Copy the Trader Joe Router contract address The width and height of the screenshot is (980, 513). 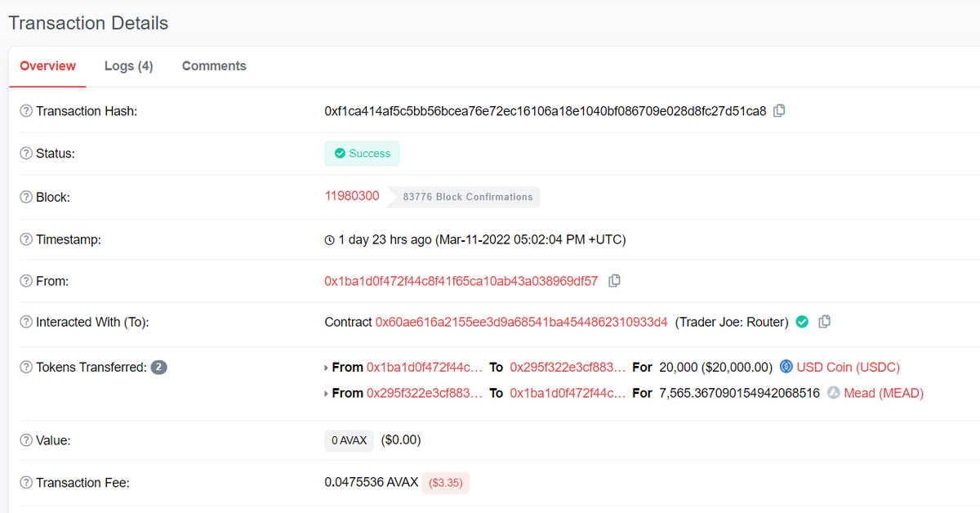pyautogui.click(x=825, y=322)
